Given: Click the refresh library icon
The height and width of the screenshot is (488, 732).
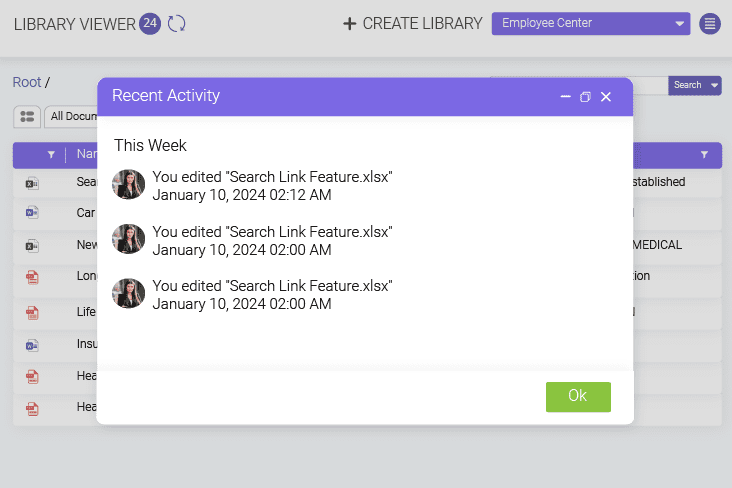Looking at the screenshot, I should pos(176,23).
